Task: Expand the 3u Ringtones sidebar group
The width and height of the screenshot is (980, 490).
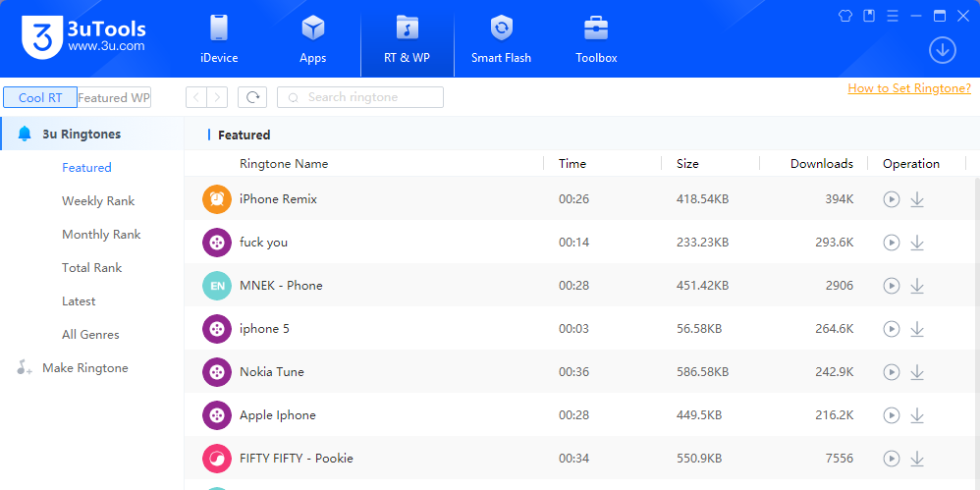Action: tap(82, 135)
